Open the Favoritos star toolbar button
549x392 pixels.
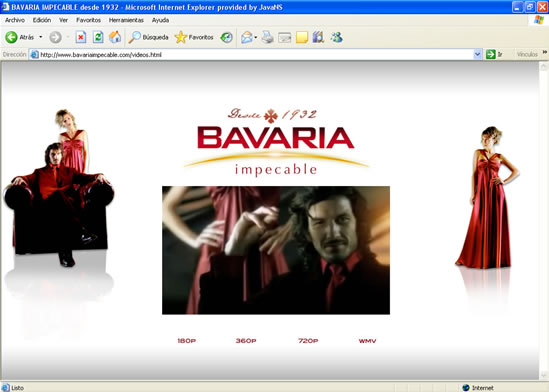tap(194, 37)
